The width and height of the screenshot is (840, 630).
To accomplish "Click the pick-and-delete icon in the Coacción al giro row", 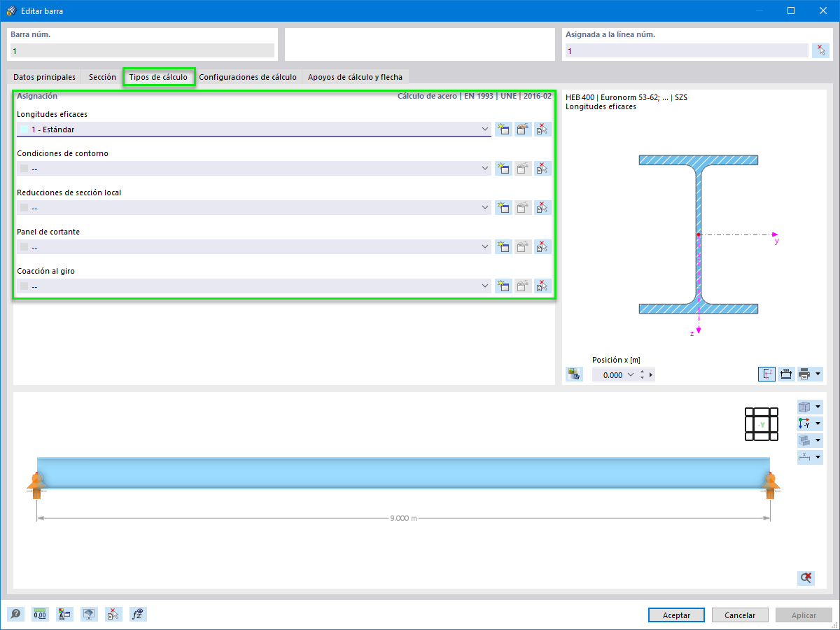I will tap(542, 286).
